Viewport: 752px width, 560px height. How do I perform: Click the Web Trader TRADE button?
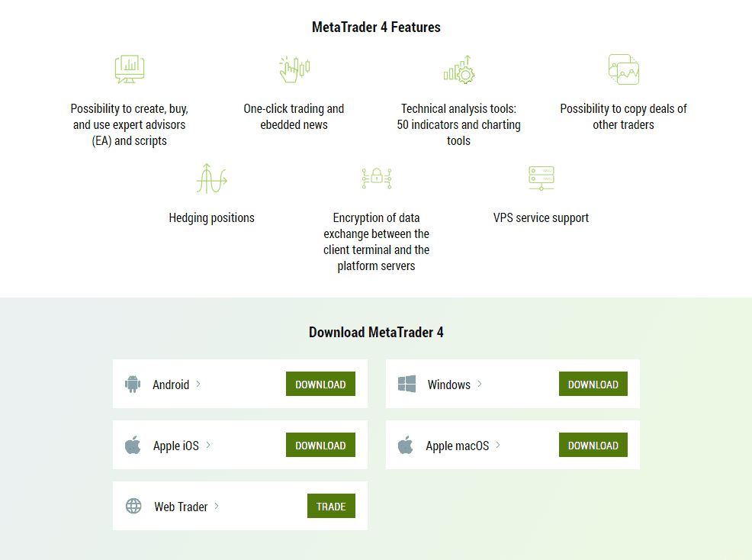coord(331,506)
